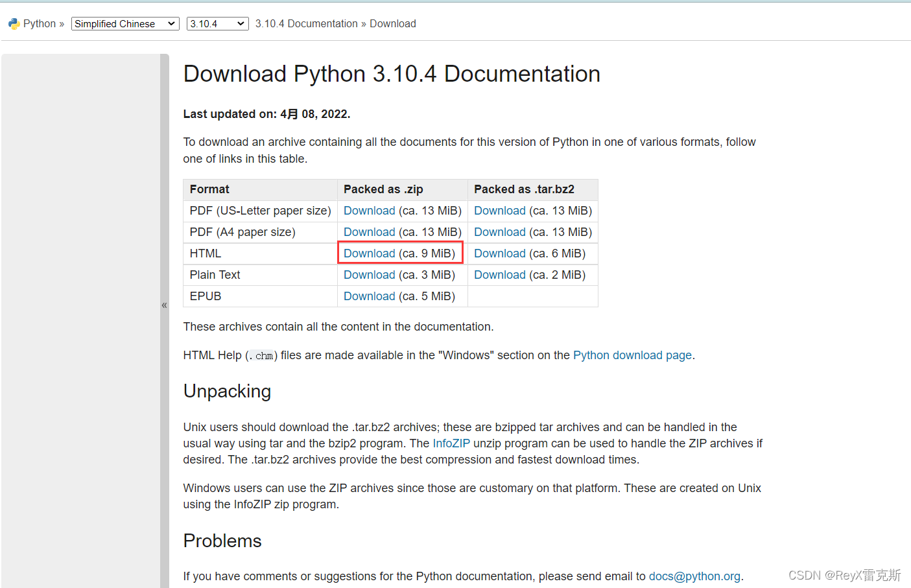911x588 pixels.
Task: Click the 'Last updated on' date line
Action: [266, 114]
